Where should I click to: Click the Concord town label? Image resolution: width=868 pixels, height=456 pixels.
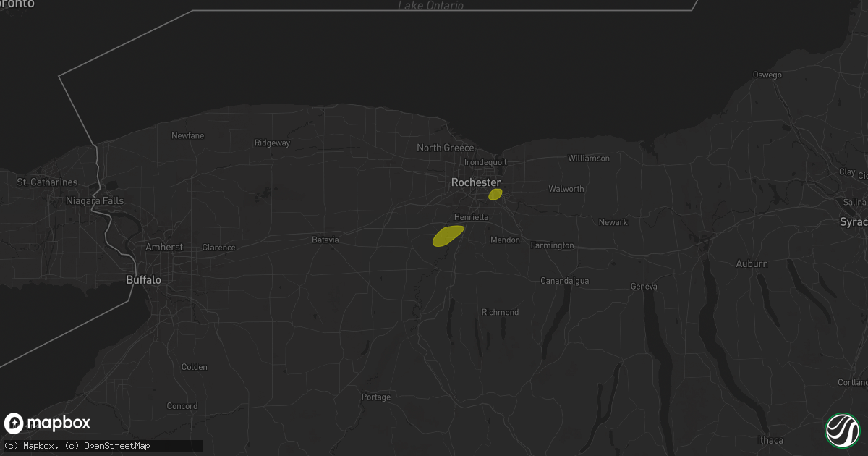(182, 406)
